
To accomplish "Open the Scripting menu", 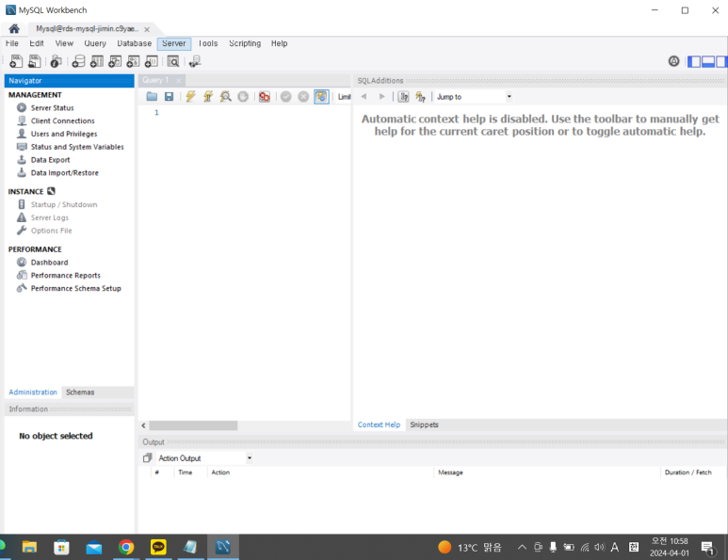I will (x=245, y=43).
